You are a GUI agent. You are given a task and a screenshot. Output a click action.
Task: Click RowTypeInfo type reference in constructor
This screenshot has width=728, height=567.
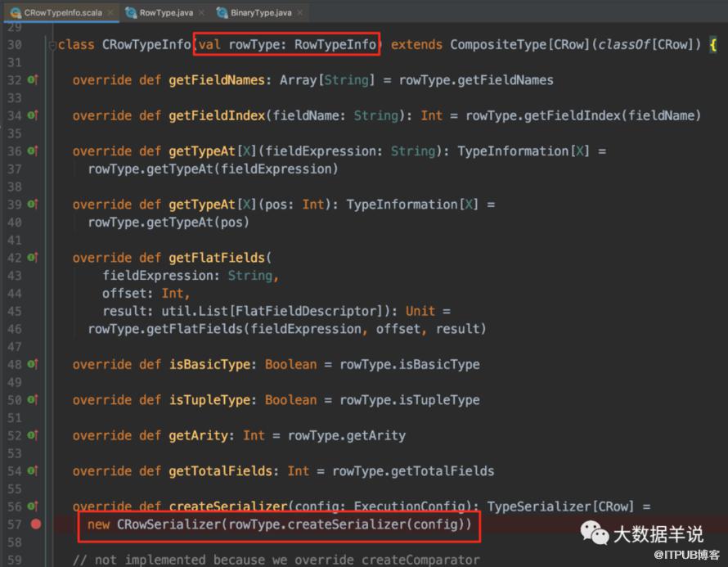335,44
